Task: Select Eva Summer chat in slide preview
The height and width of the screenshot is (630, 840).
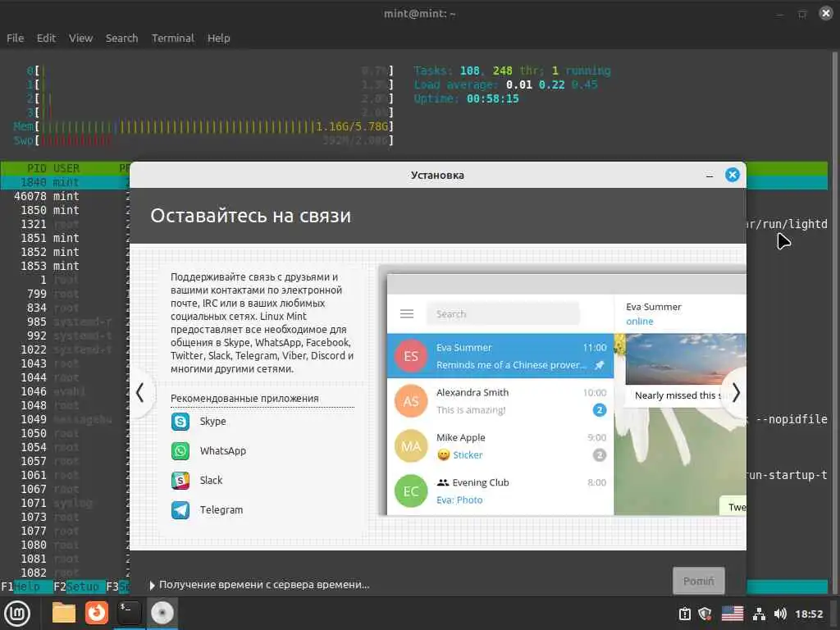Action: [500, 356]
